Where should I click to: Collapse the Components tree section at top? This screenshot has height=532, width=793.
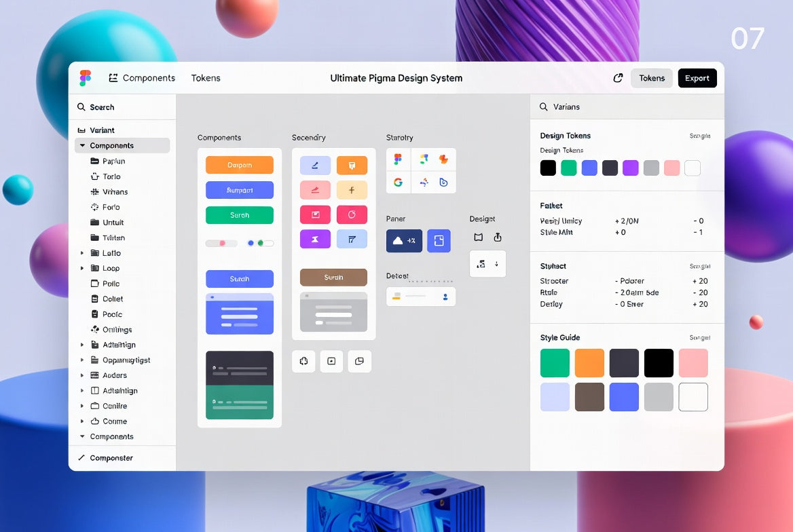(x=82, y=146)
